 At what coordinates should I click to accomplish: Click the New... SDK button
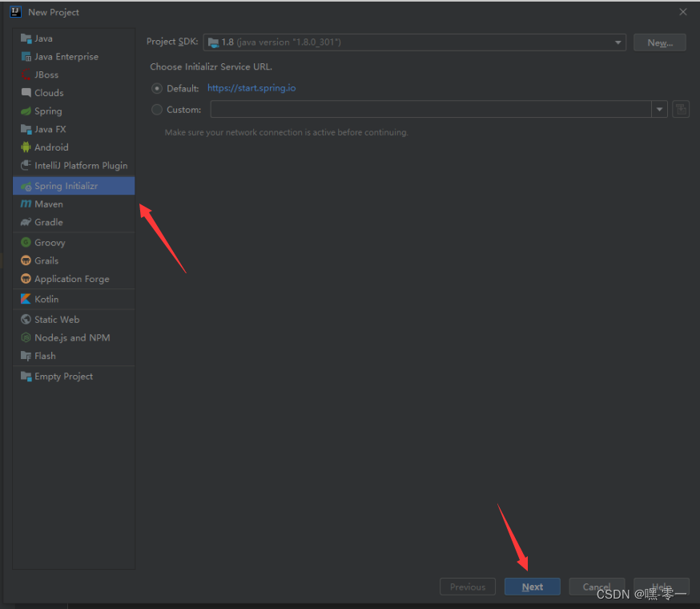point(660,42)
